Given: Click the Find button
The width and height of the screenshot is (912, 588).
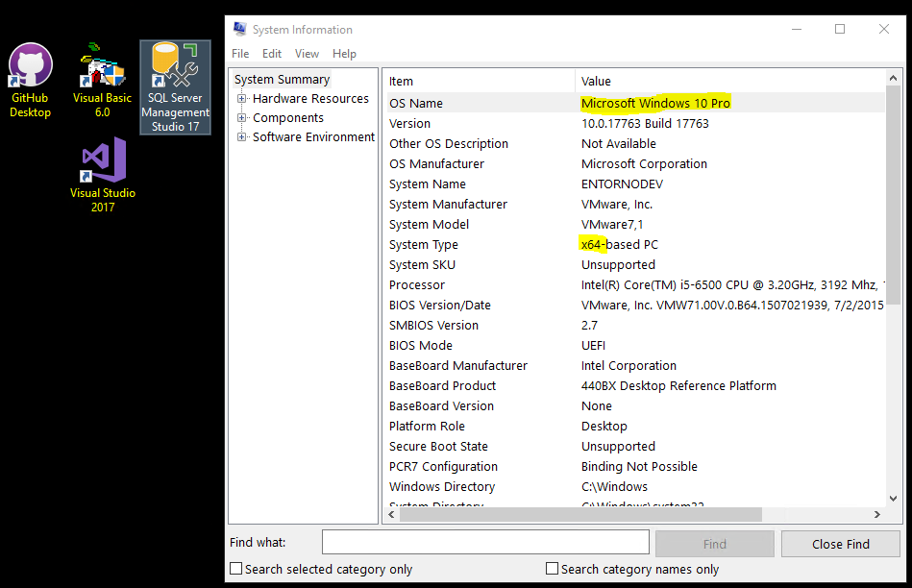Looking at the screenshot, I should 715,544.
